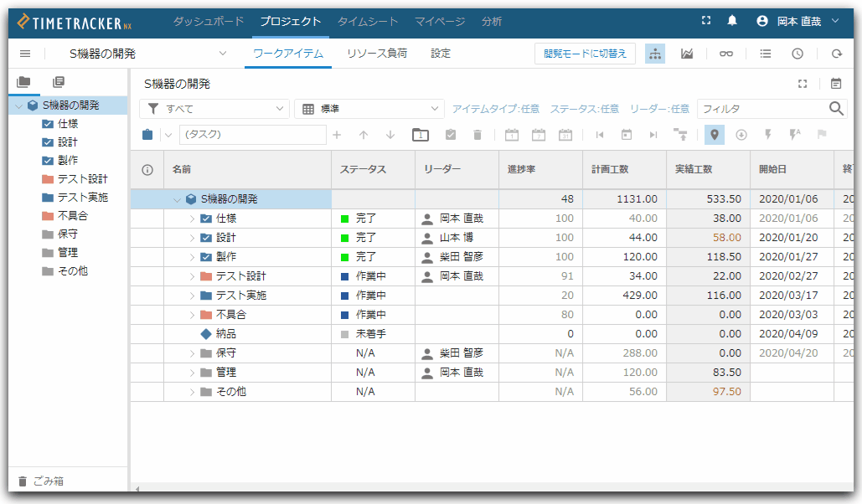
Task: Click the skip to last date icon
Action: click(x=653, y=135)
